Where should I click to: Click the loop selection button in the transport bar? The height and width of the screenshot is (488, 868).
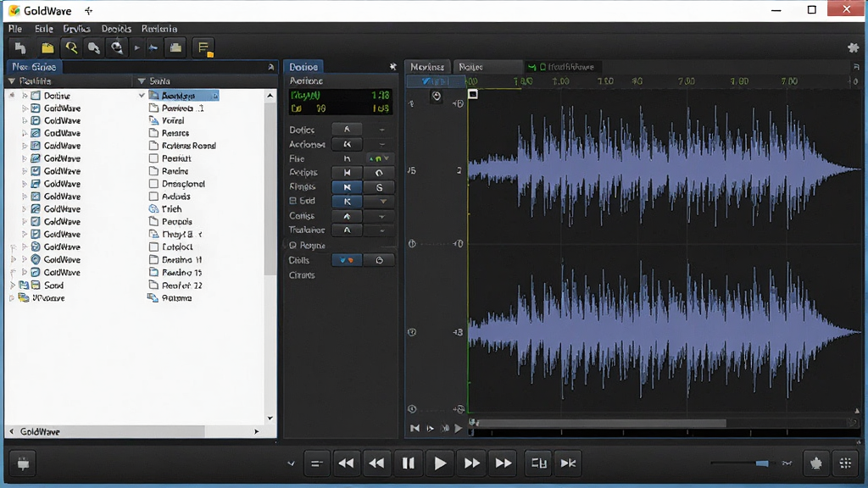538,463
